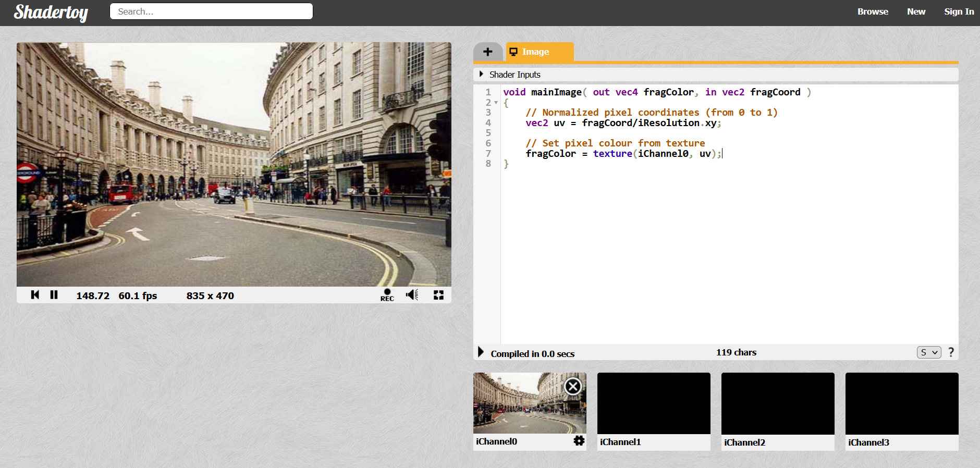This screenshot has width=980, height=468.
Task: Open iChannel0 sampler settings gear
Action: pos(579,441)
